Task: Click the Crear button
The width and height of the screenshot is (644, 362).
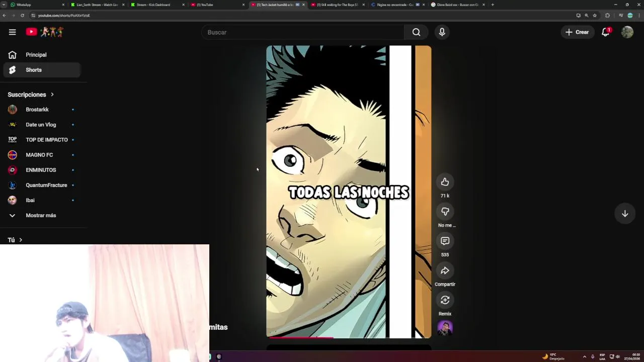Action: coord(577,32)
